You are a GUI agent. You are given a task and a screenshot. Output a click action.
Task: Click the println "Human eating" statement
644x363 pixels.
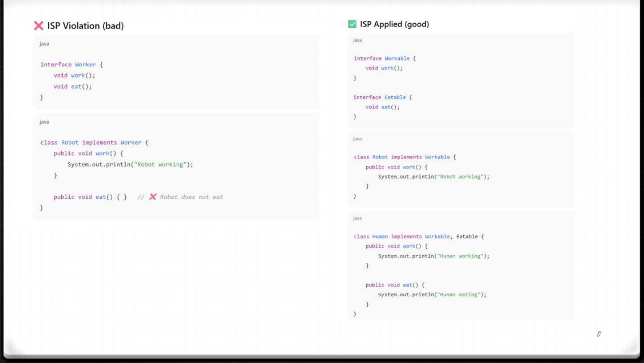pyautogui.click(x=432, y=295)
